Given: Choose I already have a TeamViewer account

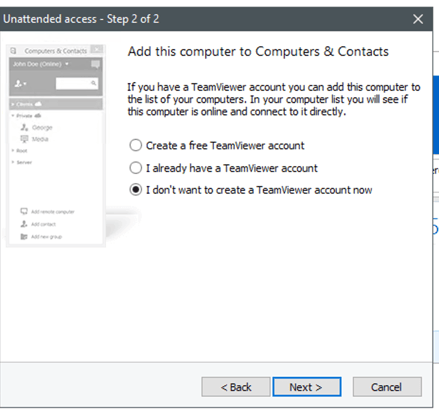Looking at the screenshot, I should [x=135, y=168].
